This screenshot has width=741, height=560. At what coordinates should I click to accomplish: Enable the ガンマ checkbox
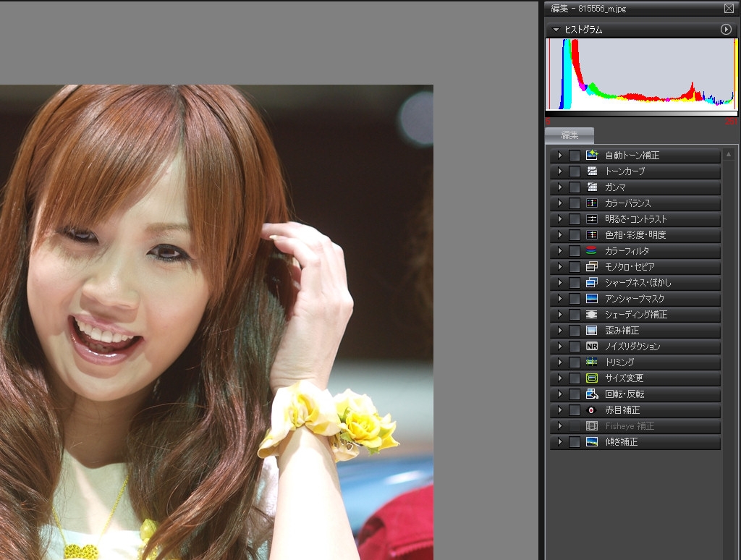pos(575,187)
